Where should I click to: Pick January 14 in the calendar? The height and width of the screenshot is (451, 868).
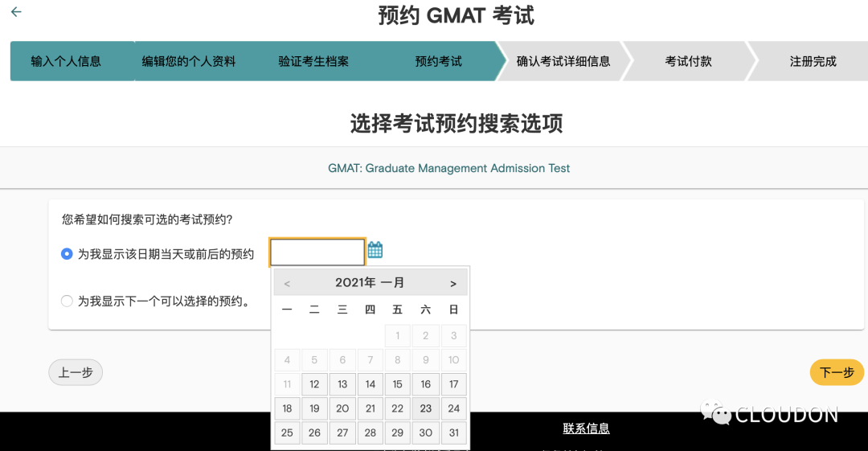(x=371, y=384)
